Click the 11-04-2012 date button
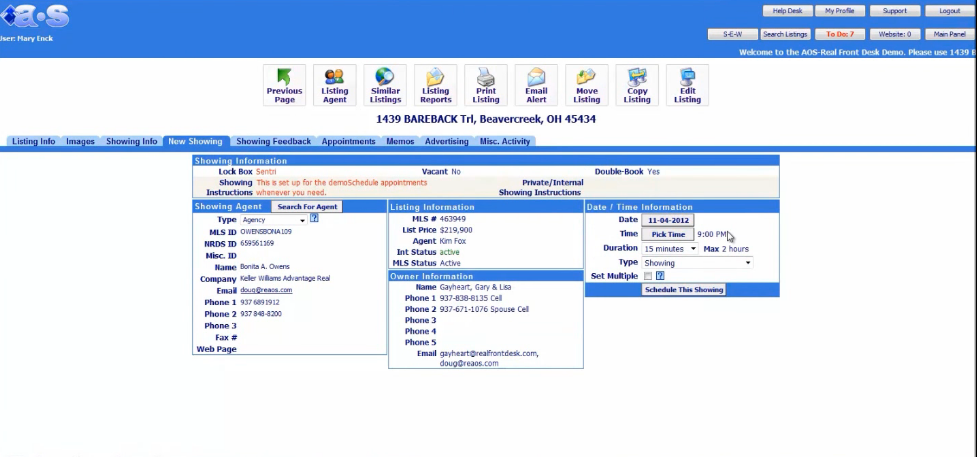 point(668,220)
